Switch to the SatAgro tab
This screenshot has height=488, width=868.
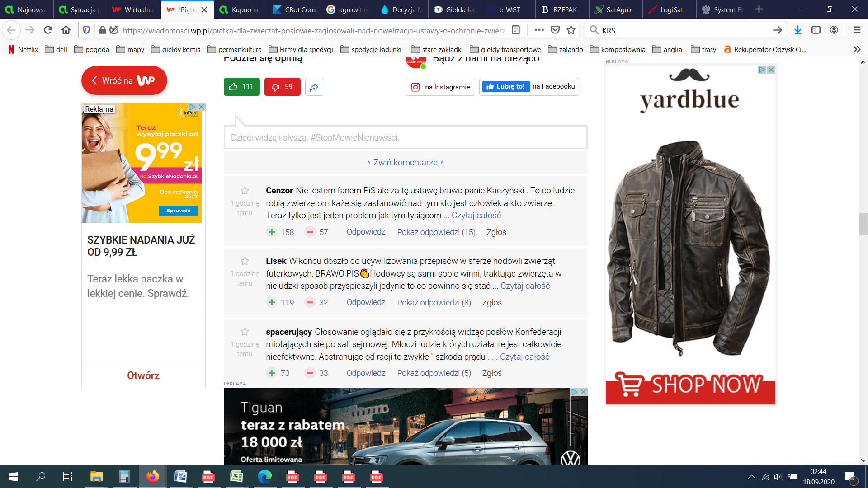click(618, 9)
